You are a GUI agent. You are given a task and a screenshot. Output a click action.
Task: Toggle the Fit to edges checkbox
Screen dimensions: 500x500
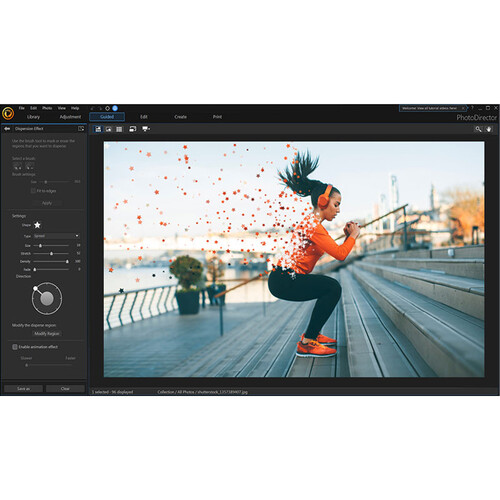33,191
